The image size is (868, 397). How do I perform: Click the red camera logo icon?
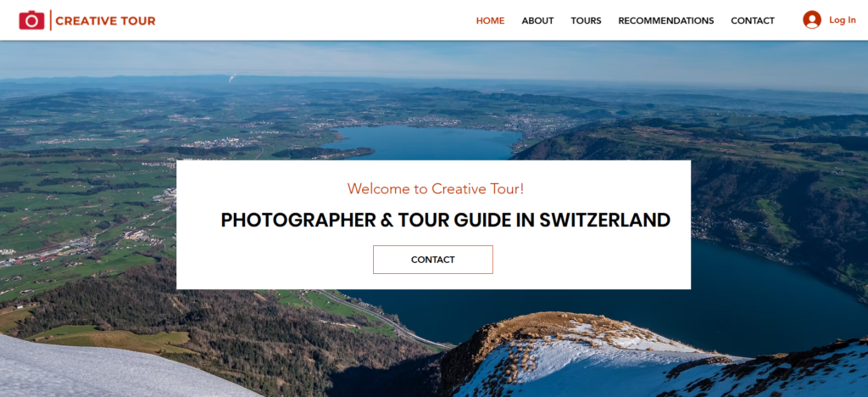31,20
